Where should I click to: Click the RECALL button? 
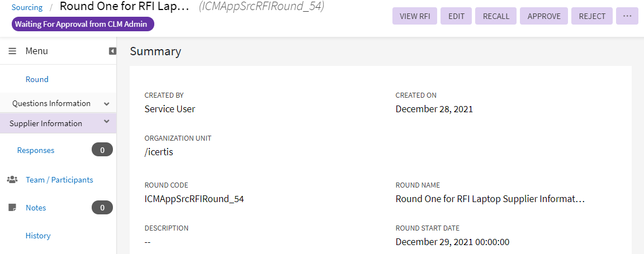[x=496, y=16]
